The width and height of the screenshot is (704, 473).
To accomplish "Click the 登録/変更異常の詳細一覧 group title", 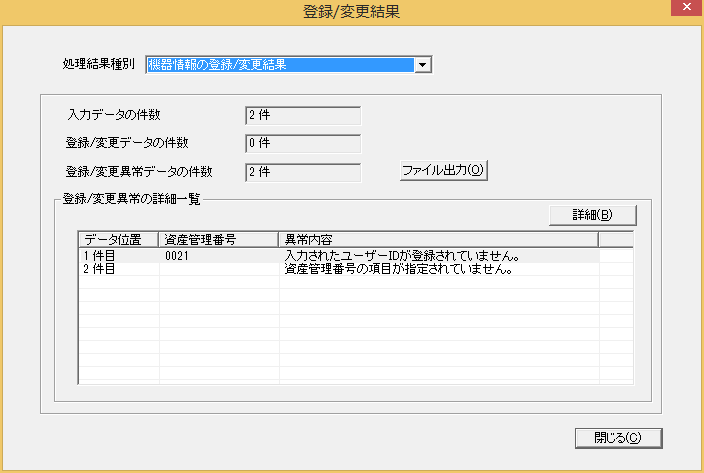I will pyautogui.click(x=132, y=199).
